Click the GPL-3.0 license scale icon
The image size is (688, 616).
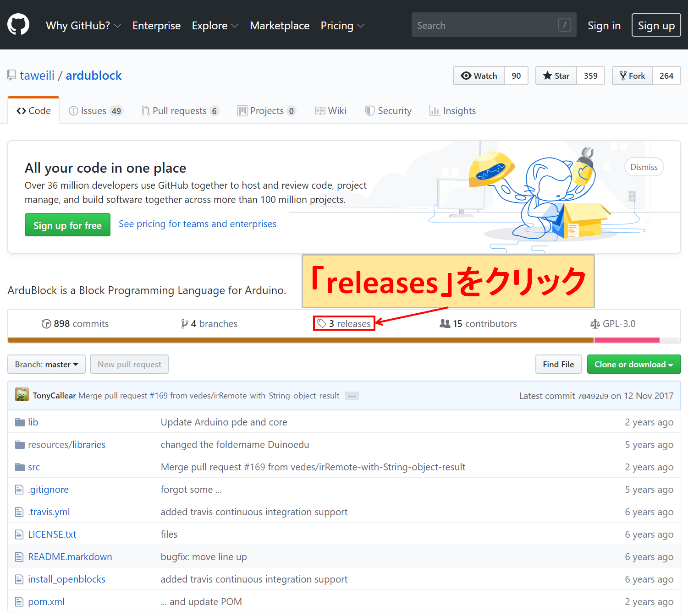click(595, 324)
